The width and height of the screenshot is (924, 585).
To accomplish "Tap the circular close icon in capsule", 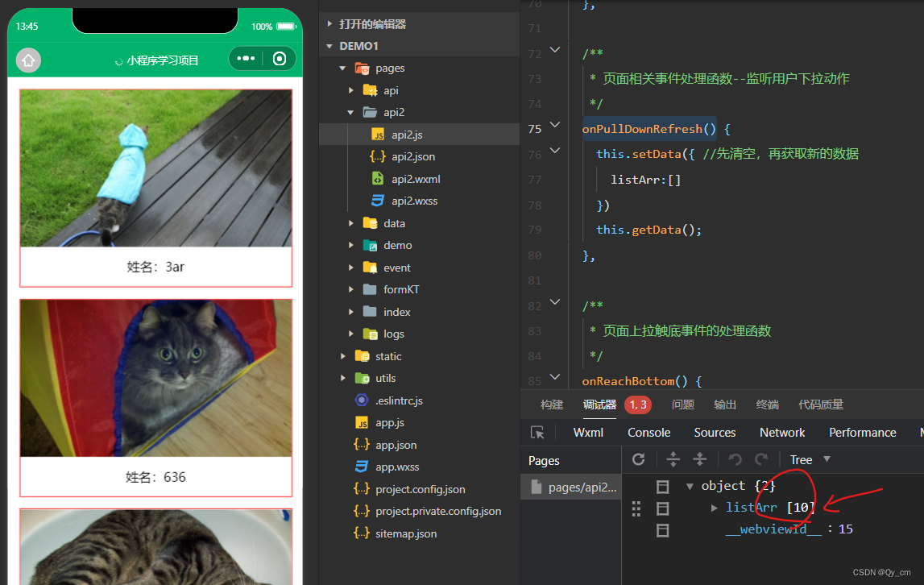I will pyautogui.click(x=280, y=58).
